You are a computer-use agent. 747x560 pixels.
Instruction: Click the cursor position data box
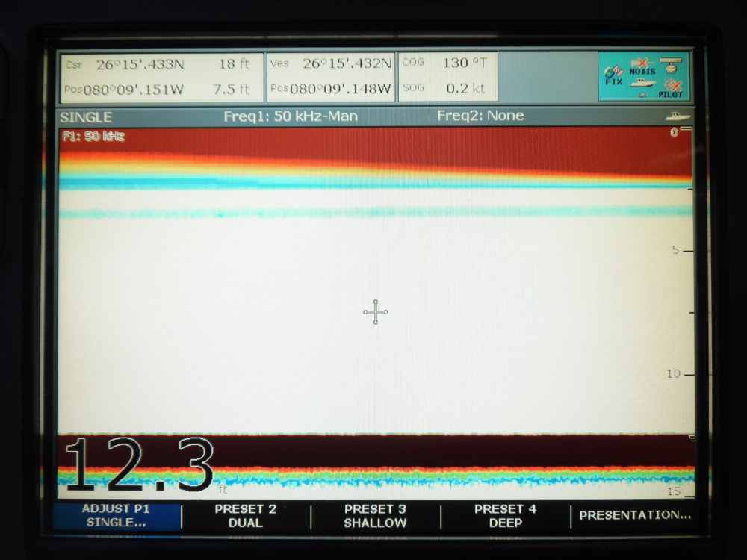coord(161,76)
